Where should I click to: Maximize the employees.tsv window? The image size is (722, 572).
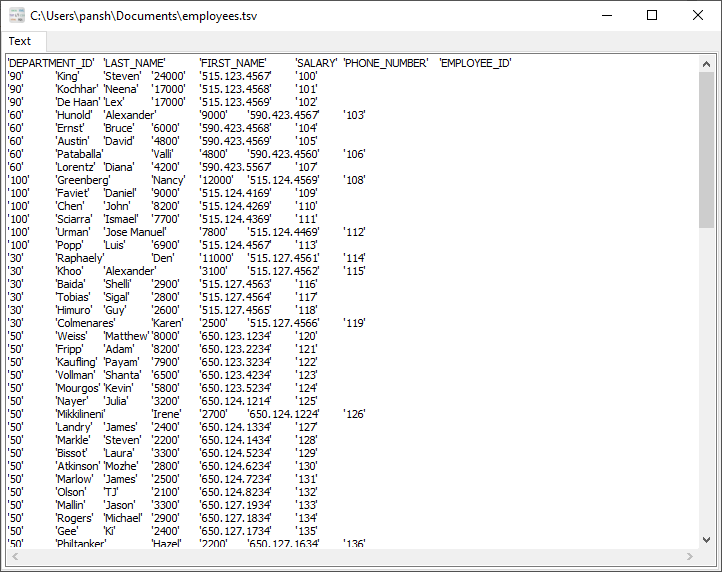[652, 15]
